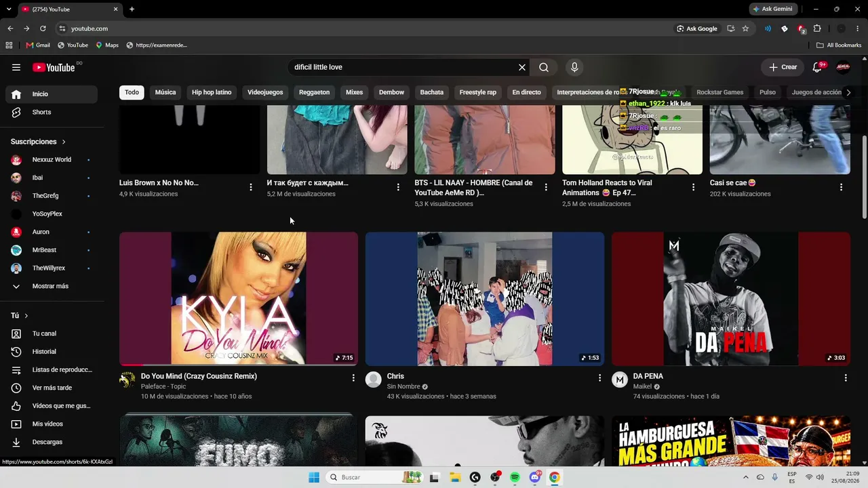Open the Paleface - Topic channel avatar

[x=127, y=380]
